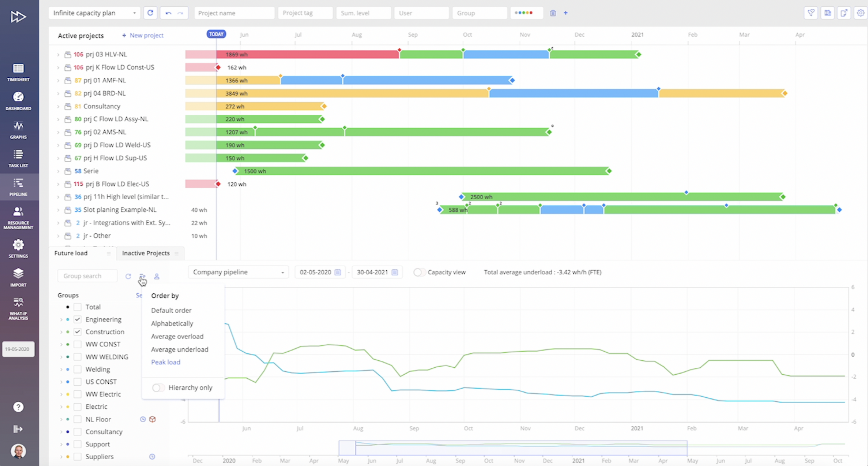
Task: Toggle Engineering group checkbox
Action: click(x=77, y=319)
